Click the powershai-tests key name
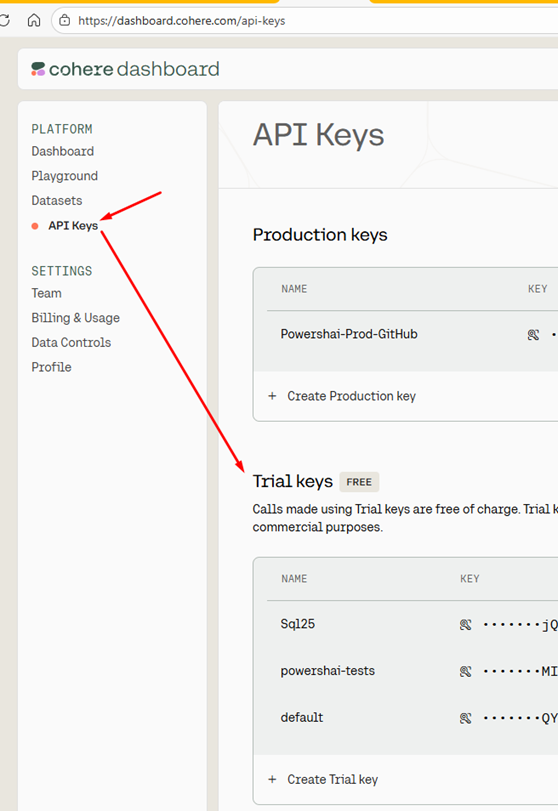The width and height of the screenshot is (558, 811). 328,671
